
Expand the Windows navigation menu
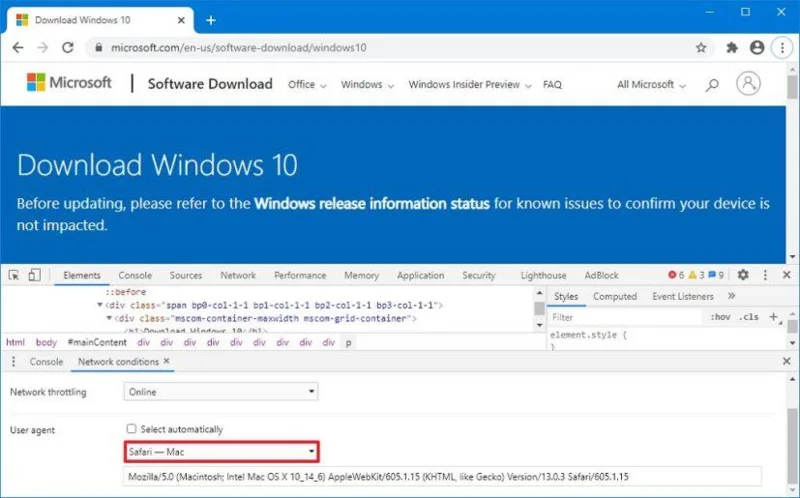click(x=367, y=85)
